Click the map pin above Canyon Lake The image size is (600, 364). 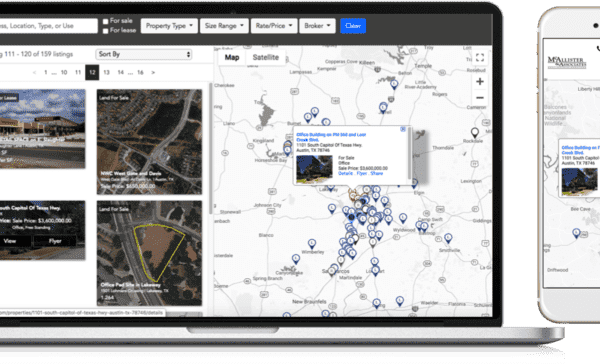[296, 259]
